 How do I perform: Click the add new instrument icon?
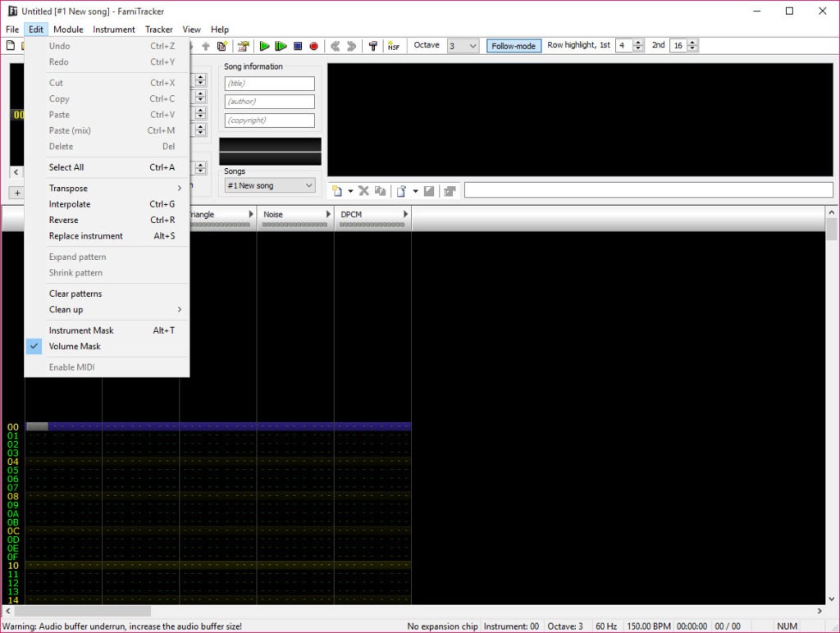click(337, 191)
